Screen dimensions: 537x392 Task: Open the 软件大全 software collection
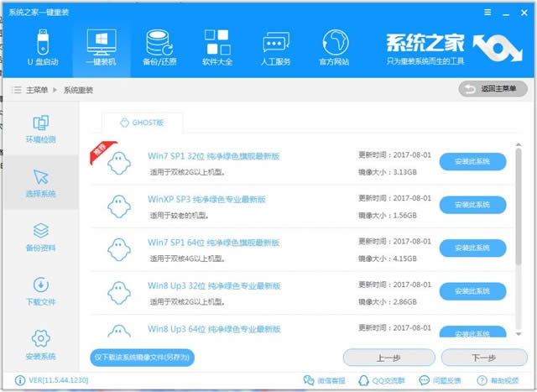click(217, 47)
